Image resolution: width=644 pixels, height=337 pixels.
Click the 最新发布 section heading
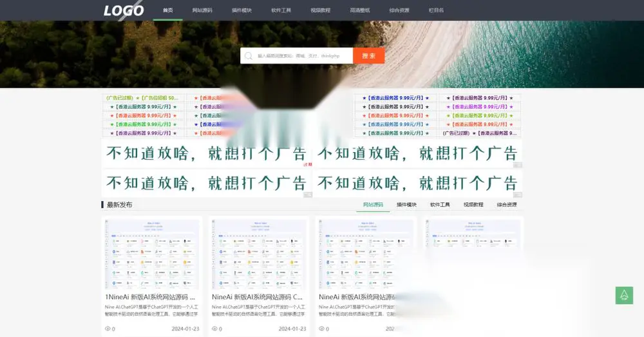pyautogui.click(x=120, y=205)
